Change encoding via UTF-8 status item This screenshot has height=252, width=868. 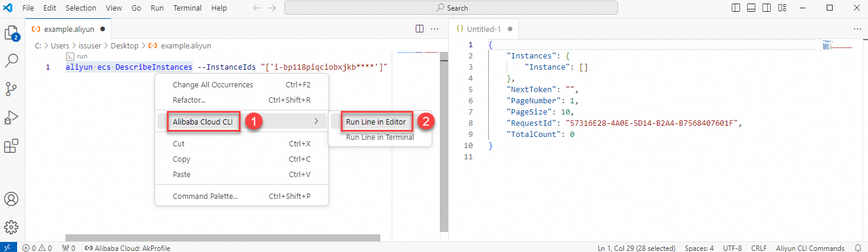click(x=732, y=248)
